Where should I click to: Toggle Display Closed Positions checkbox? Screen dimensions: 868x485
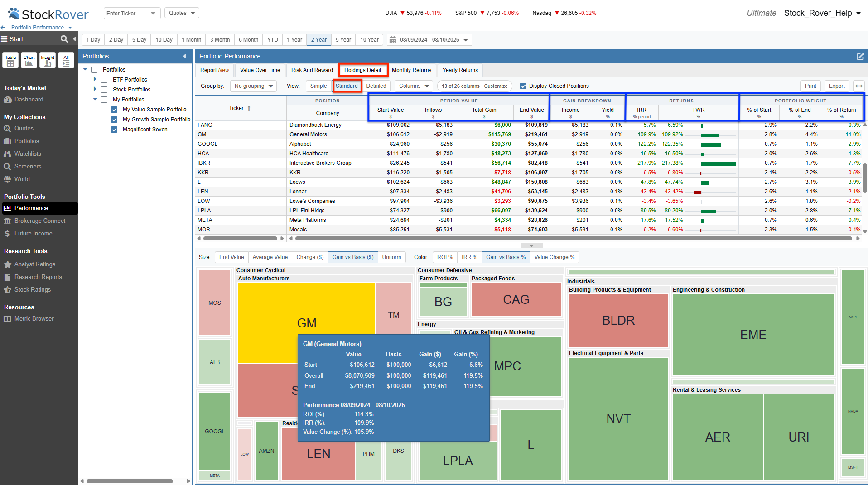tap(523, 86)
